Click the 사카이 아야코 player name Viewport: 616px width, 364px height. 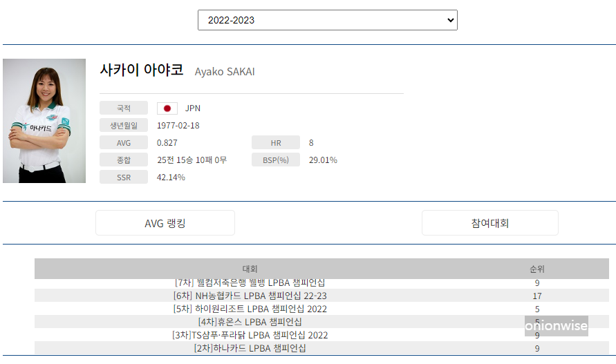142,70
